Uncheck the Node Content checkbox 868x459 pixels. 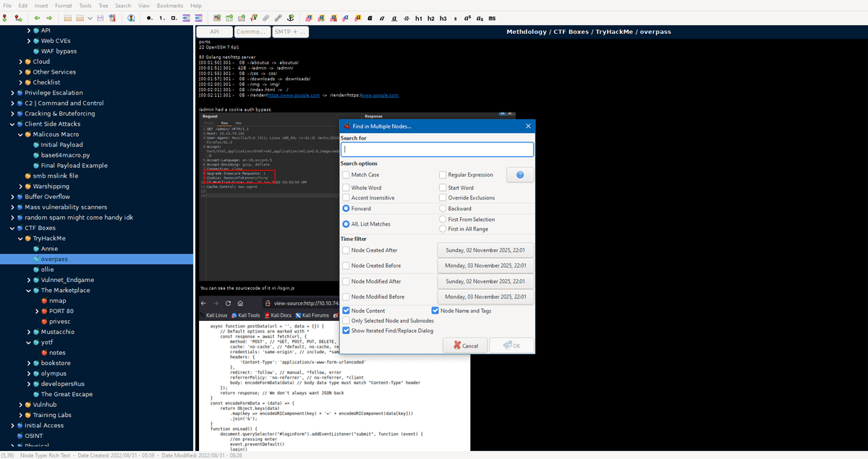pyautogui.click(x=346, y=311)
